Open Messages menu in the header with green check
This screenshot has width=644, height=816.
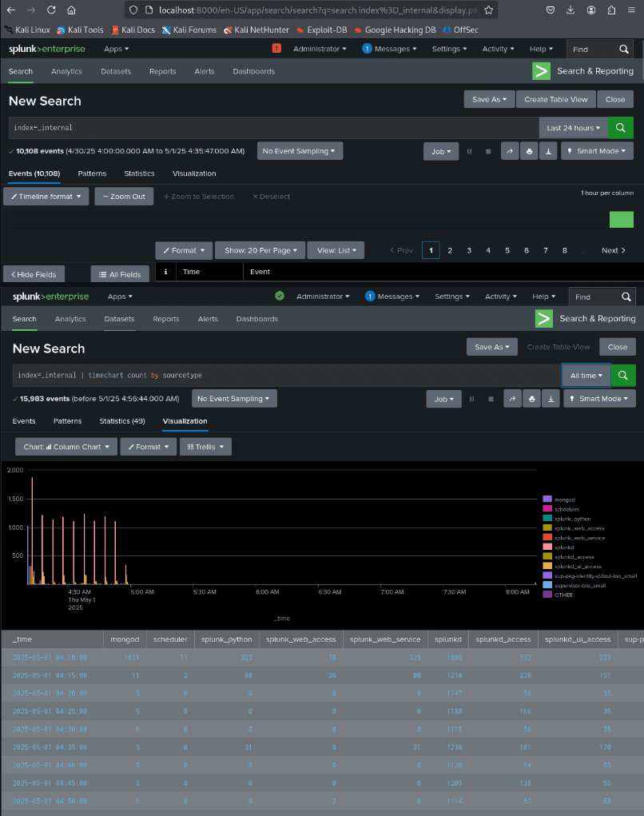coord(392,297)
